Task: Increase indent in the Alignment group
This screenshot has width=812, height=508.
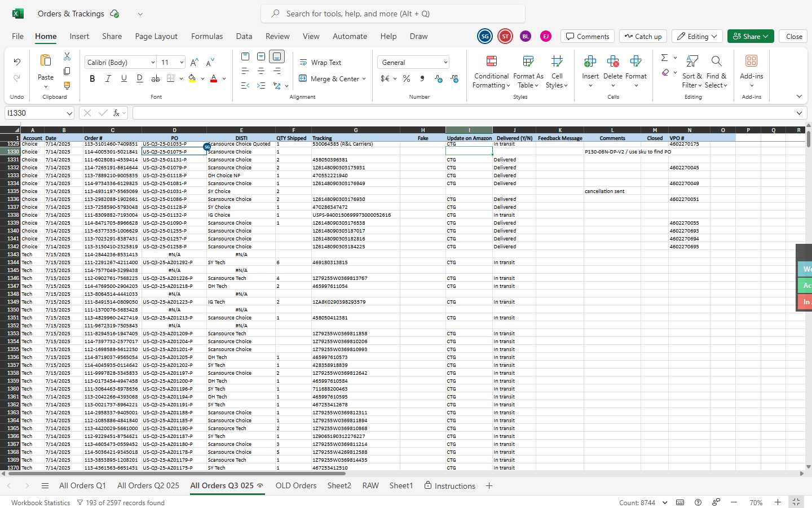Action: coord(261,86)
